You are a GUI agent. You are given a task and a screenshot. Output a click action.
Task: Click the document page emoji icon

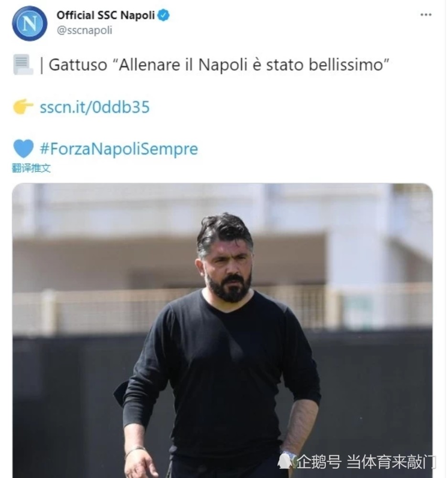click(23, 65)
